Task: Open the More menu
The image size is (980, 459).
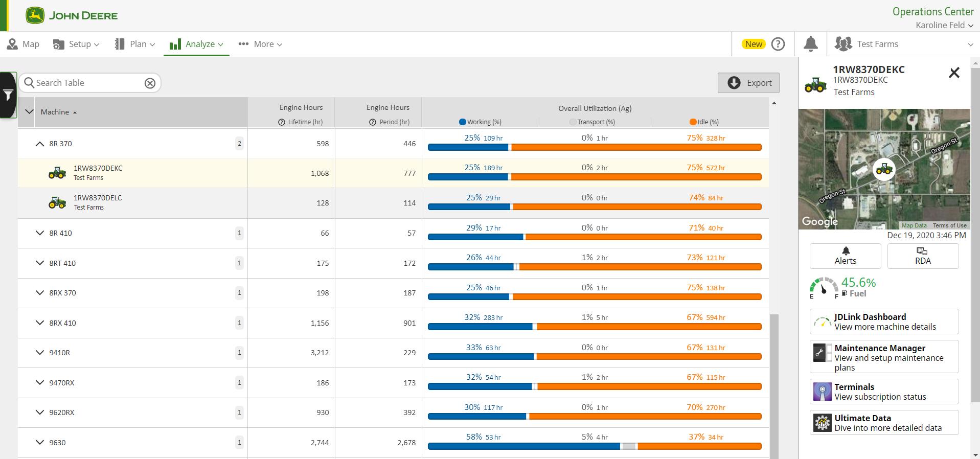Action: [x=260, y=44]
